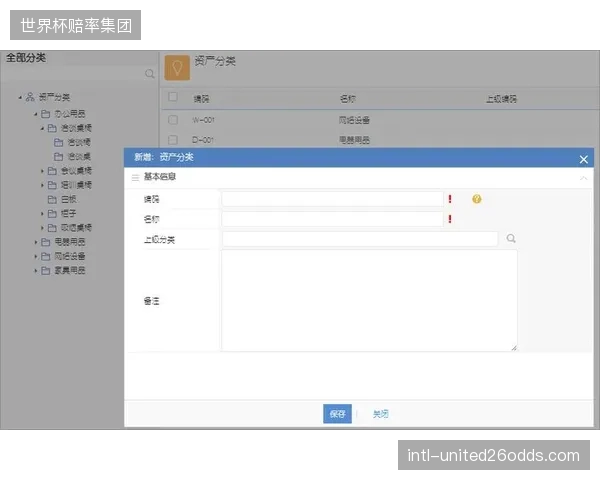Click the W-001 code cell
The image size is (600, 480).
(203, 120)
